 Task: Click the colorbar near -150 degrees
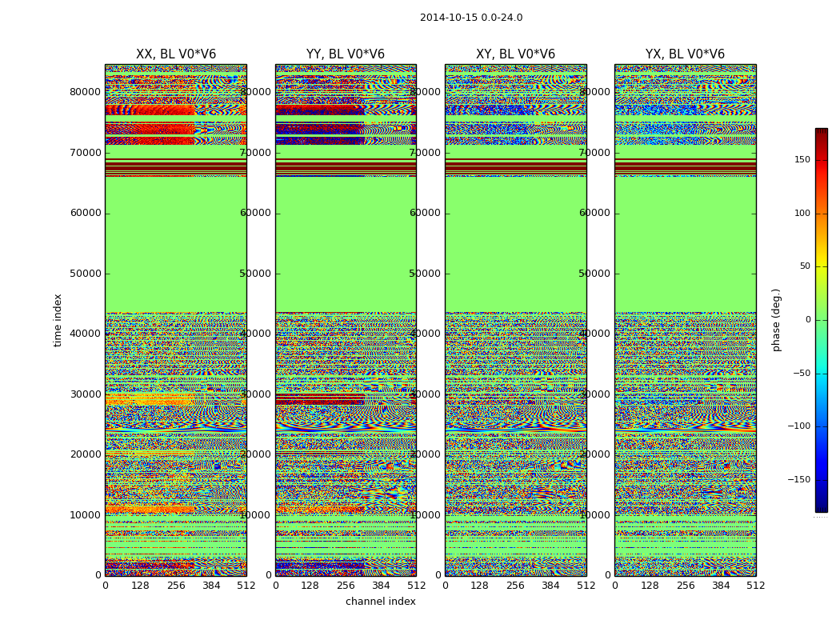(x=822, y=479)
